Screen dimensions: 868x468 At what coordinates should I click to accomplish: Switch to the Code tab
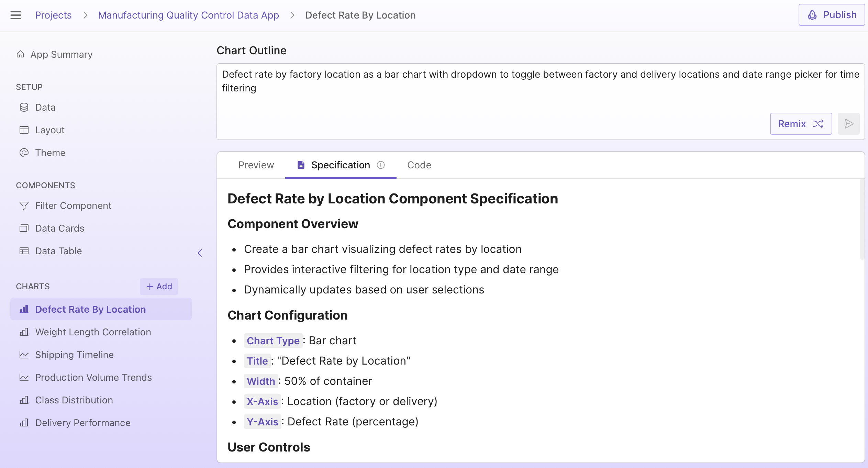pos(419,165)
